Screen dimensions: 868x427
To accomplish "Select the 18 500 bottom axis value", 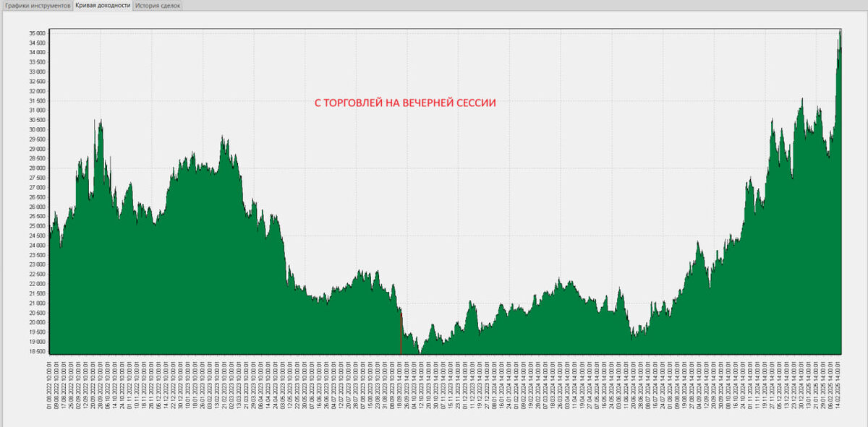I will (37, 351).
